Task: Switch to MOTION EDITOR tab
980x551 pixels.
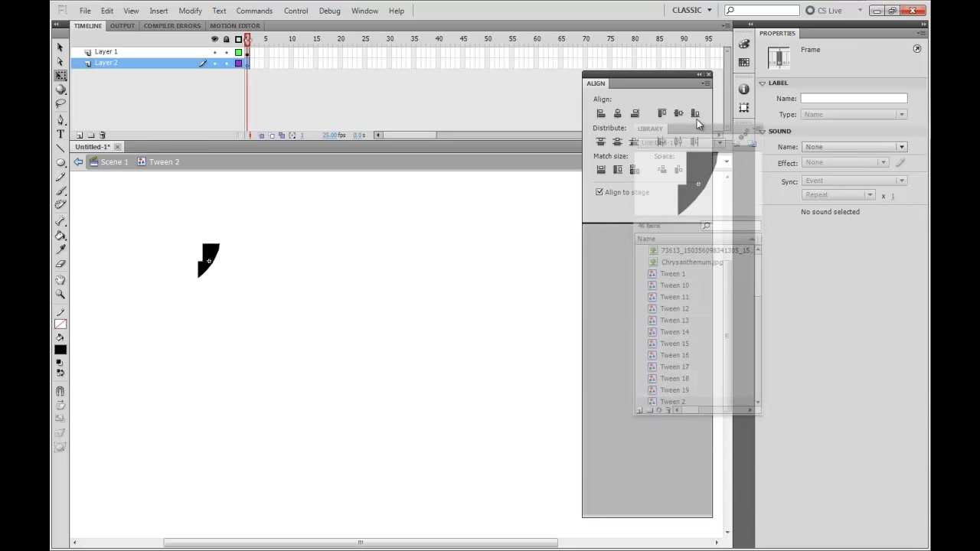Action: [x=235, y=26]
